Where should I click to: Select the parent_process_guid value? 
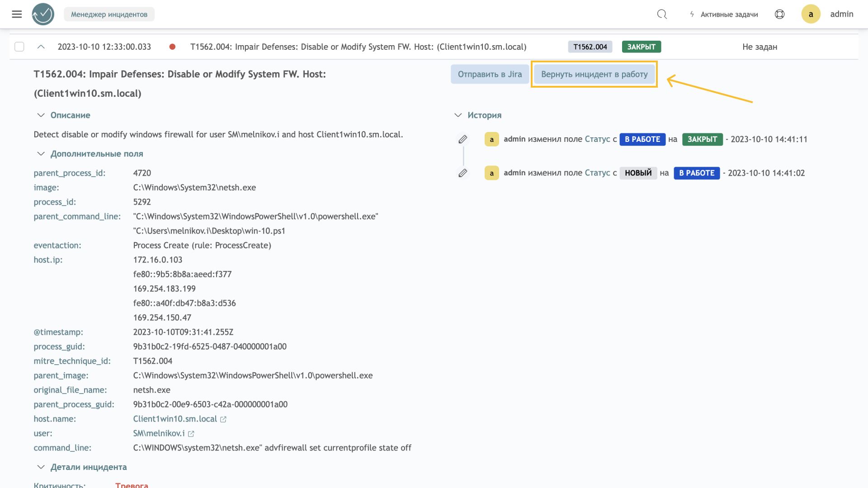(210, 404)
